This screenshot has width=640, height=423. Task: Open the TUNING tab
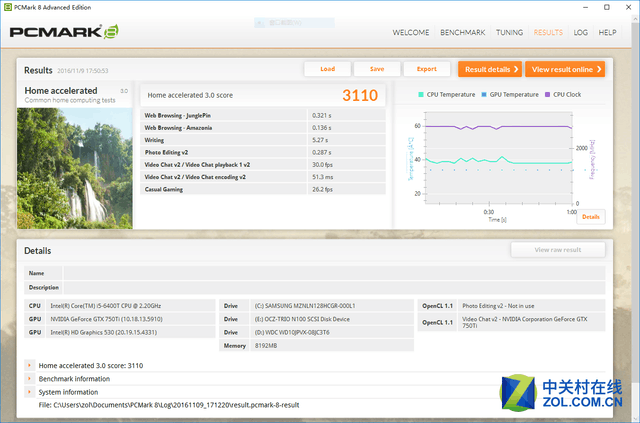pos(509,32)
